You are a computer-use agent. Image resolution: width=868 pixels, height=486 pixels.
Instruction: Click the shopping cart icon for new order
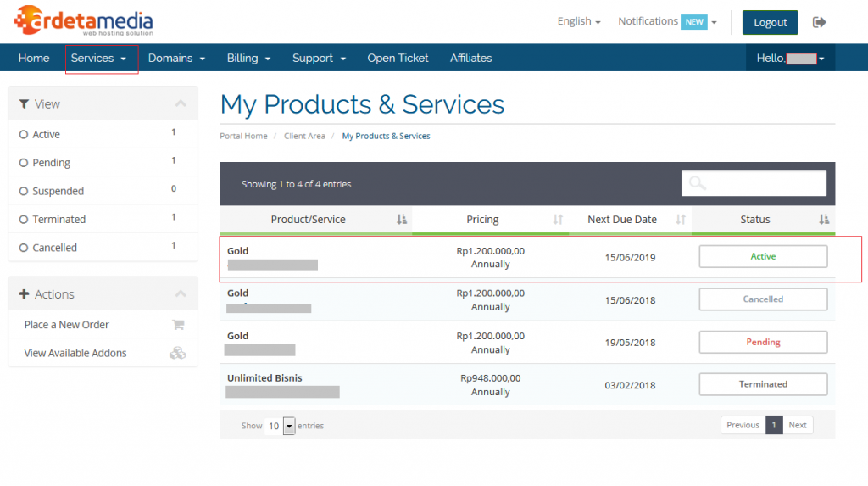pos(178,325)
